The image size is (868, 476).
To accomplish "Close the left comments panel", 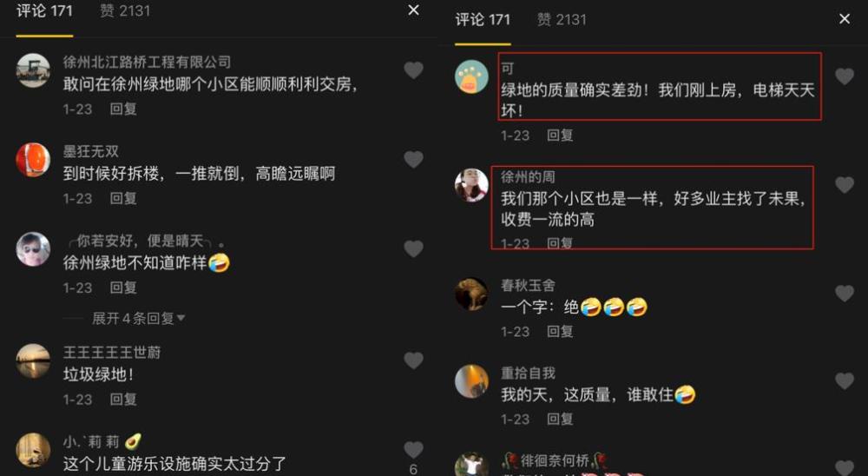I will tap(413, 10).
